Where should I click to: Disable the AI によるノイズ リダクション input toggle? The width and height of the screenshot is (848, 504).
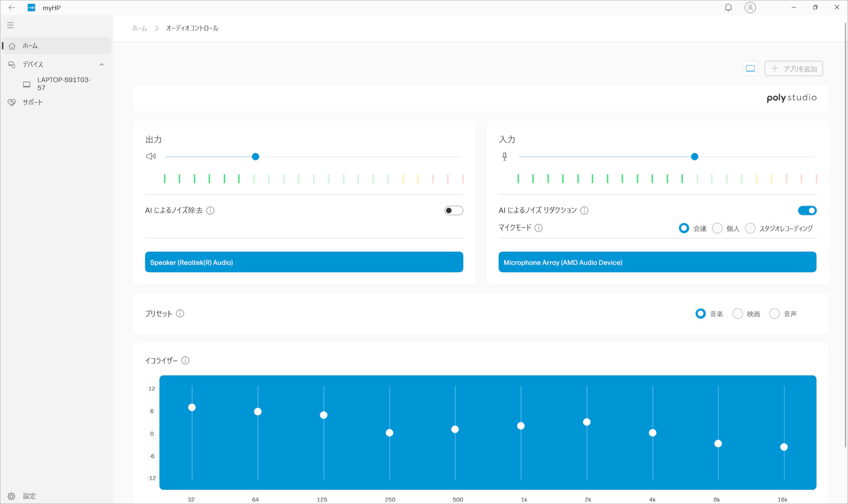coord(807,211)
